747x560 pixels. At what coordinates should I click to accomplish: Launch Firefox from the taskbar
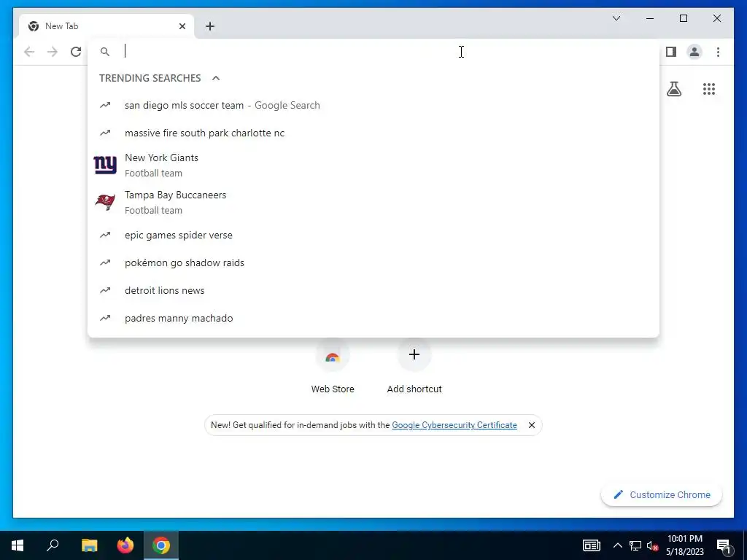click(125, 545)
